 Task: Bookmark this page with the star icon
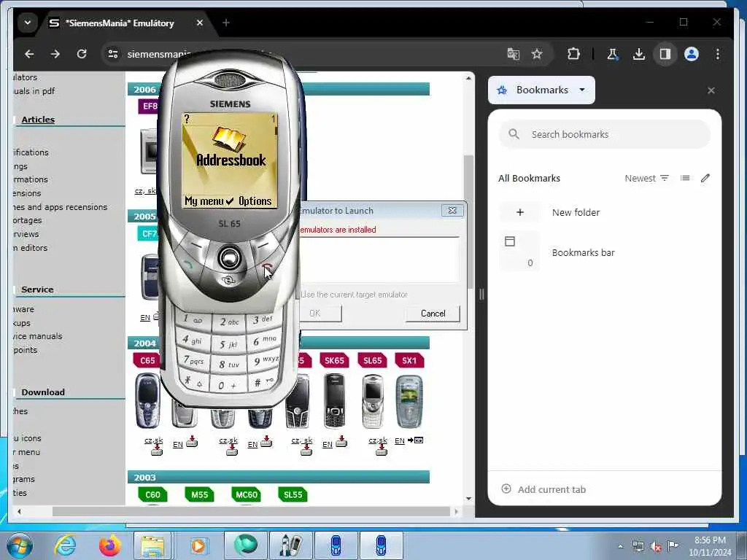pyautogui.click(x=537, y=54)
